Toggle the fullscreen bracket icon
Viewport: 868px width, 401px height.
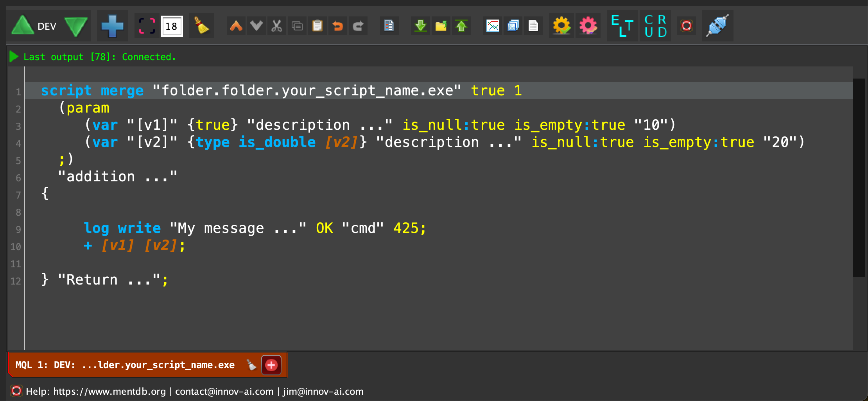pos(147,26)
